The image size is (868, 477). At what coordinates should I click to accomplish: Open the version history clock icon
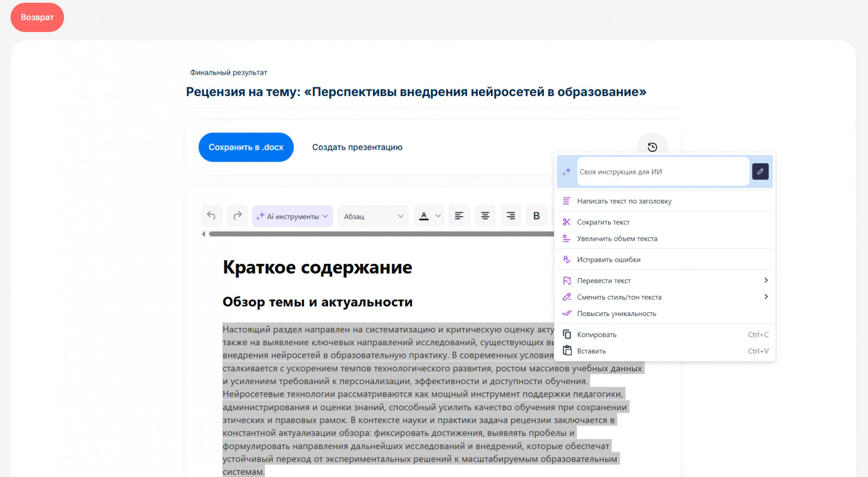point(652,147)
